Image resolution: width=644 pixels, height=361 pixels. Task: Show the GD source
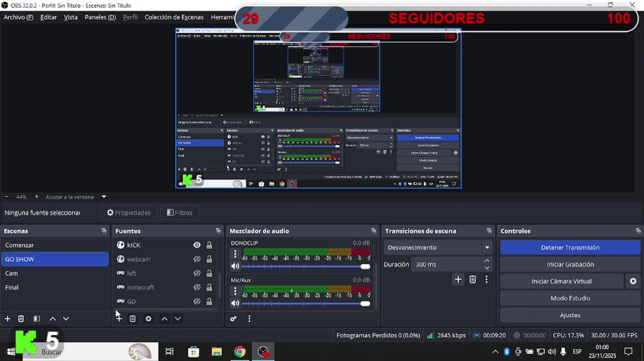coord(197,301)
